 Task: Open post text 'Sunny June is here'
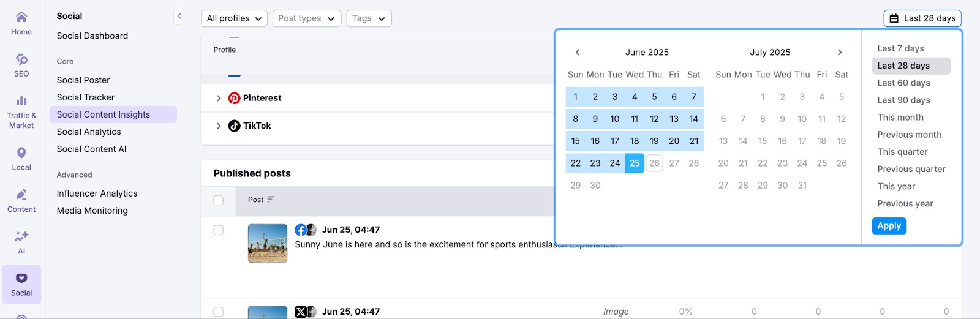coord(458,244)
